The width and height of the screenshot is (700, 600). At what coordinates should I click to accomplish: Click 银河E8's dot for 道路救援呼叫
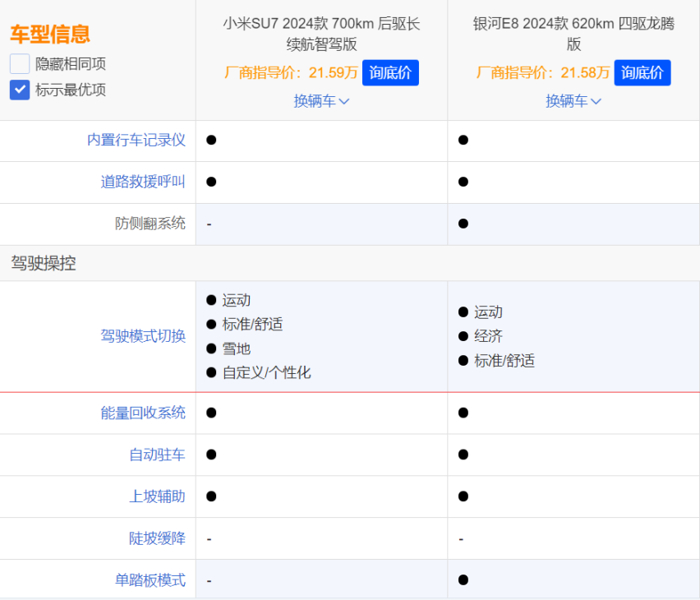pyautogui.click(x=463, y=182)
